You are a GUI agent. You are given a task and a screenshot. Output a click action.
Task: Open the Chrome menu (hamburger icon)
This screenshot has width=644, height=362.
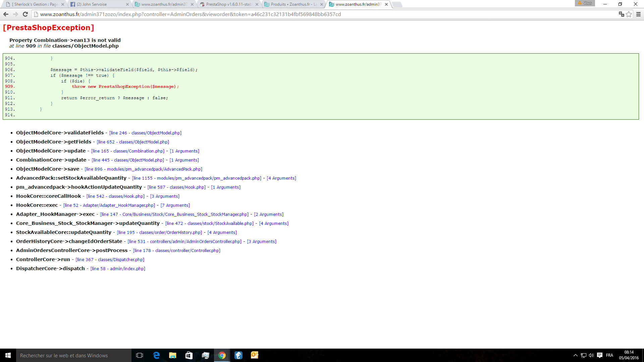[638, 14]
